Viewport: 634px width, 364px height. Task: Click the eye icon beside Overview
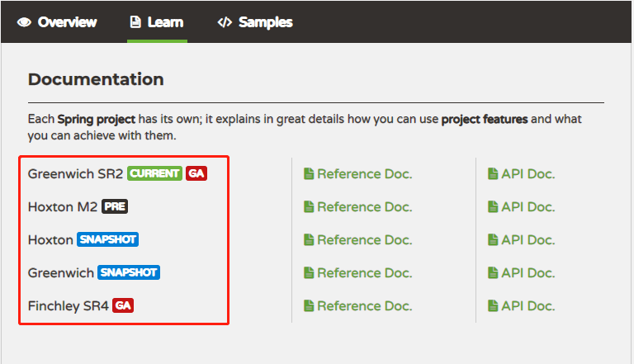[x=24, y=22]
